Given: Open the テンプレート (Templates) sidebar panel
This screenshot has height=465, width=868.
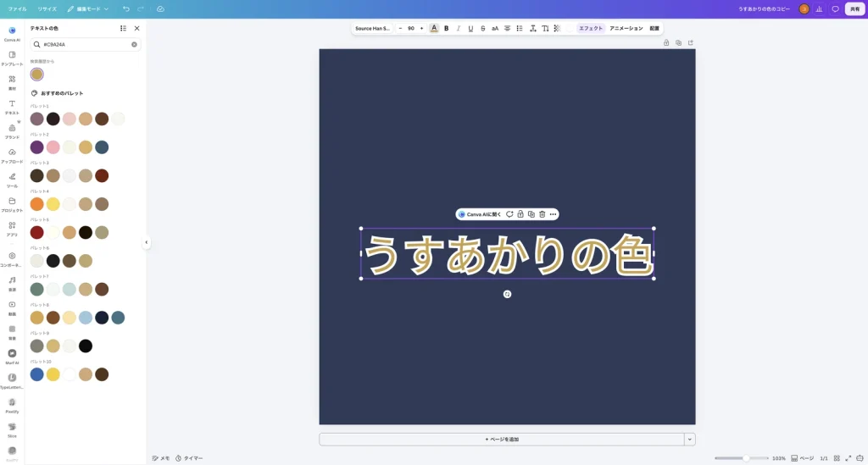Looking at the screenshot, I should (x=12, y=58).
